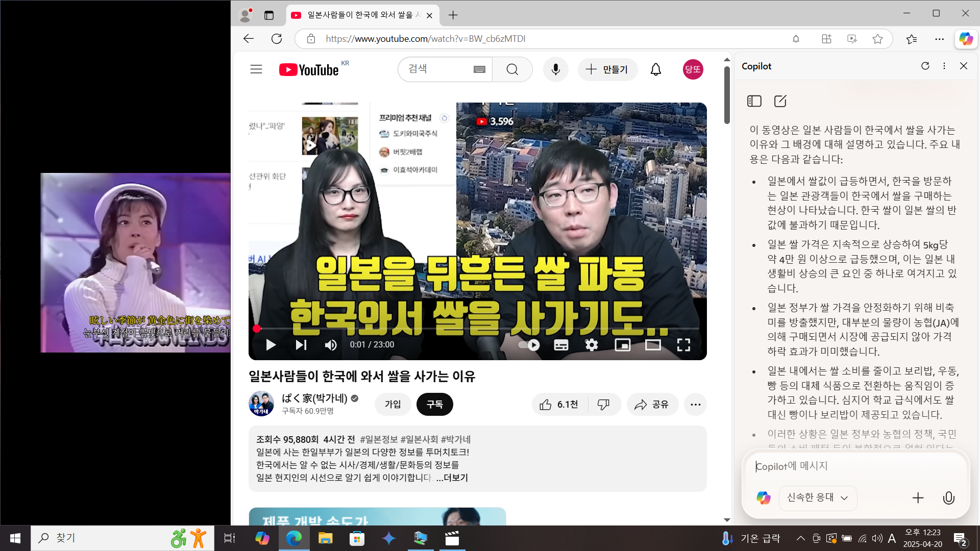Expand the 신속한 응대 mode dropdown
This screenshot has width=980, height=551.
pos(818,497)
